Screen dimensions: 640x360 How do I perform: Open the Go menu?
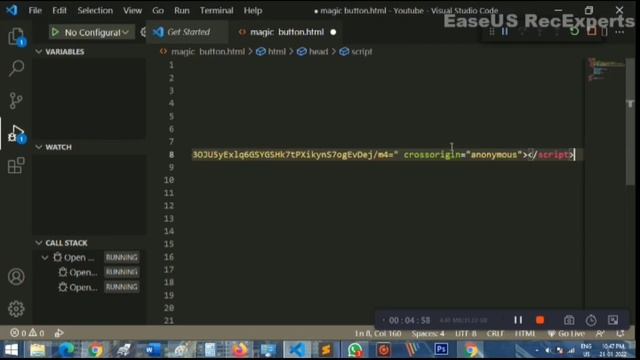(x=158, y=10)
